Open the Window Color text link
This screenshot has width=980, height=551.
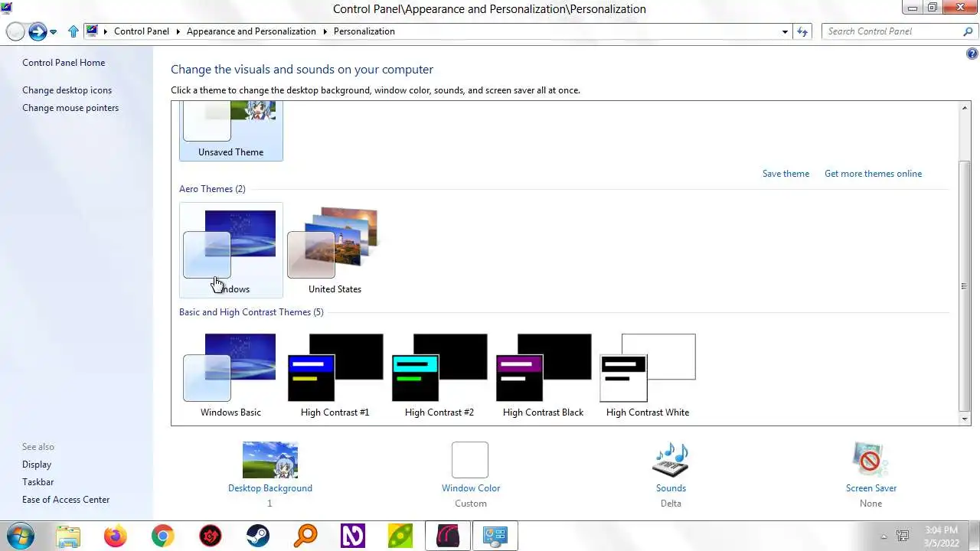point(471,488)
